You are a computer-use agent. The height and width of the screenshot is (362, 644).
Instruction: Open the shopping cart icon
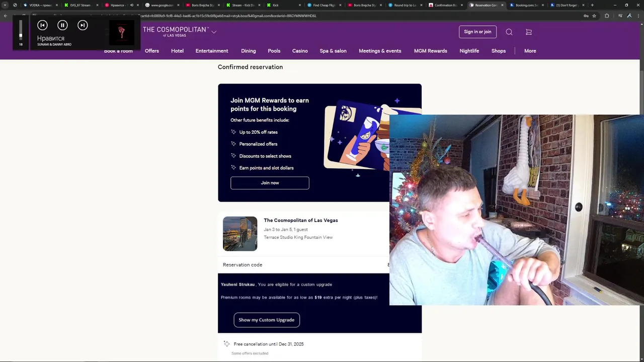(x=528, y=32)
